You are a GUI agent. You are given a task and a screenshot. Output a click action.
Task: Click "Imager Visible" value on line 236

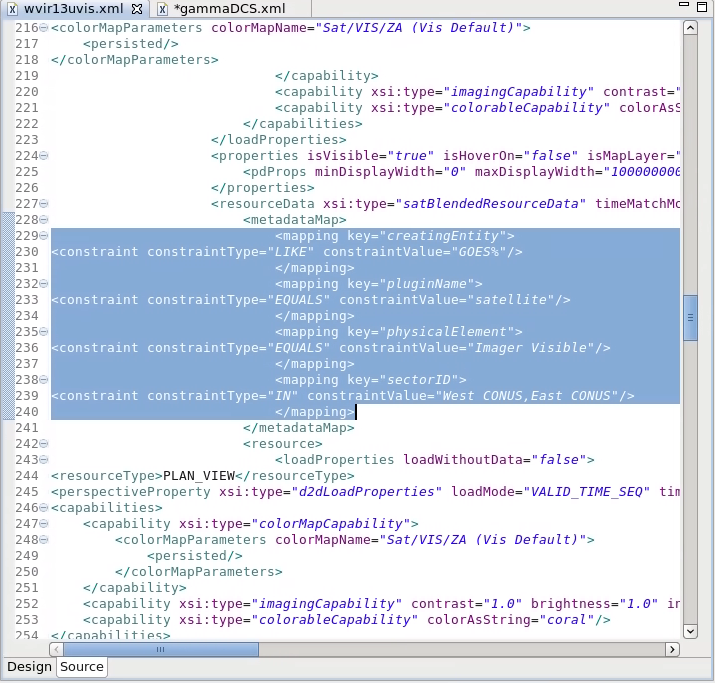[531, 347]
